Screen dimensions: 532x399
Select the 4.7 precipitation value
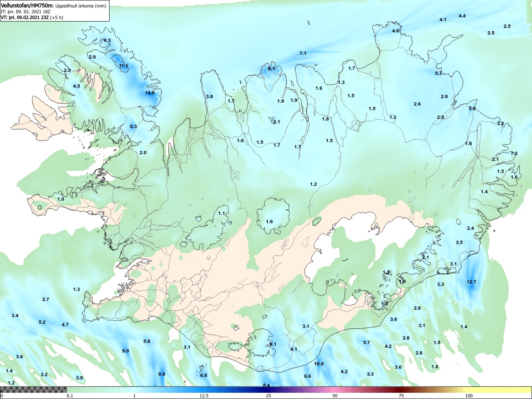(65, 325)
